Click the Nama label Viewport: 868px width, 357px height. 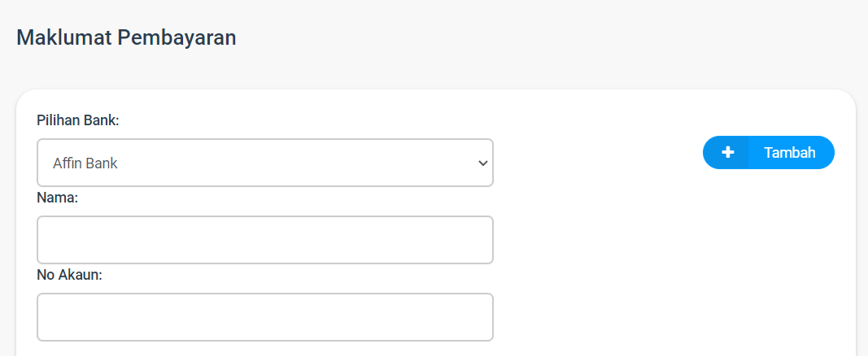[x=58, y=198]
